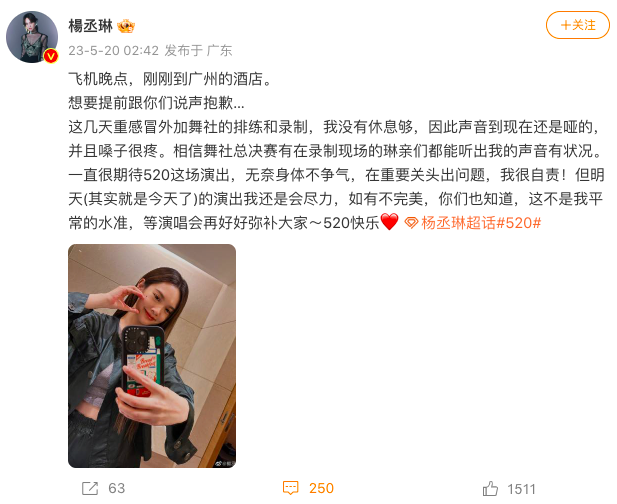
Task: Enlarge the mirror selfie photo
Action: click(152, 356)
